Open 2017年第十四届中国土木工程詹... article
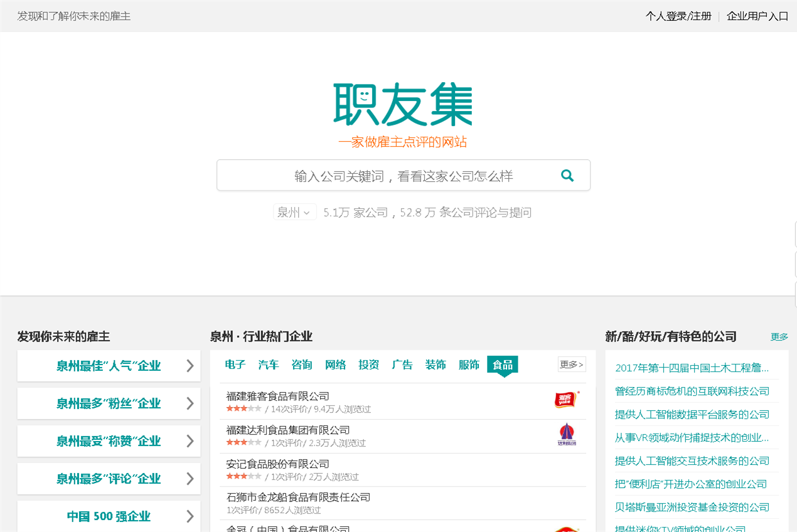 click(692, 368)
